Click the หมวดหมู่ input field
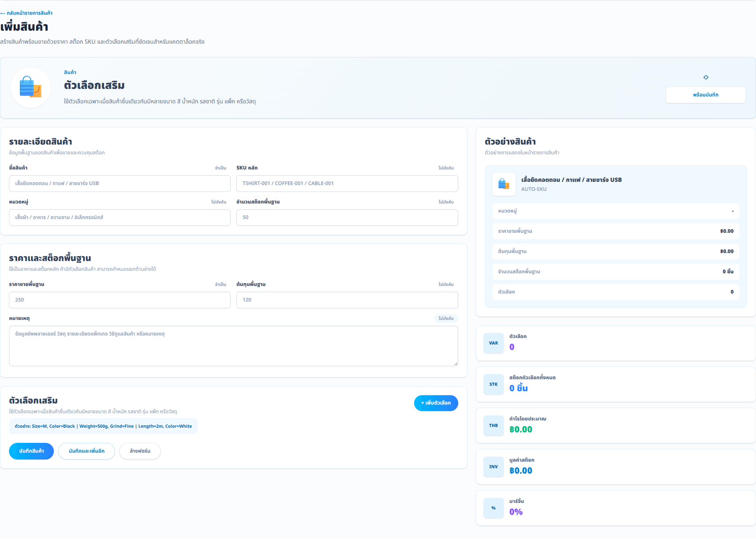Image resolution: width=756 pixels, height=539 pixels. 120,217
